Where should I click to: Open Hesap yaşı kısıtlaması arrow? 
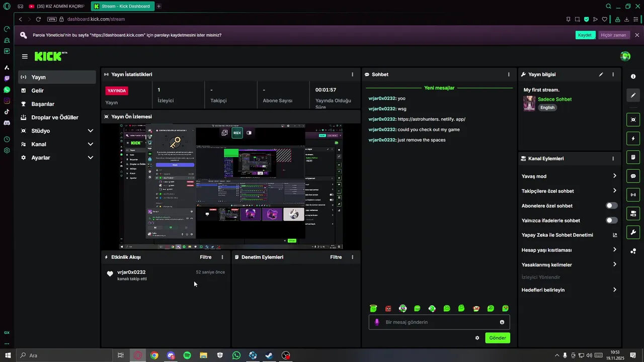615,250
